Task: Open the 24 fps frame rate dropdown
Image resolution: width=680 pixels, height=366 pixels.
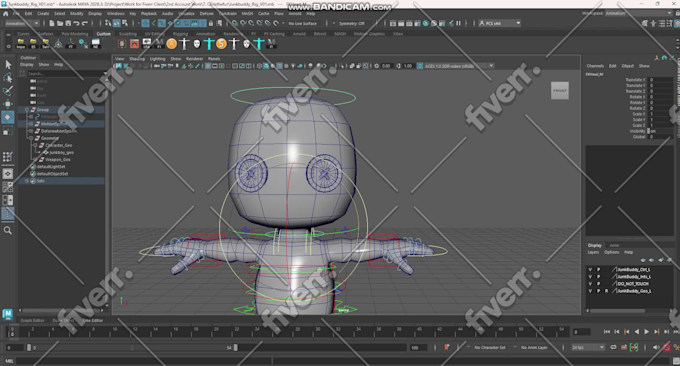Action: tap(588, 347)
